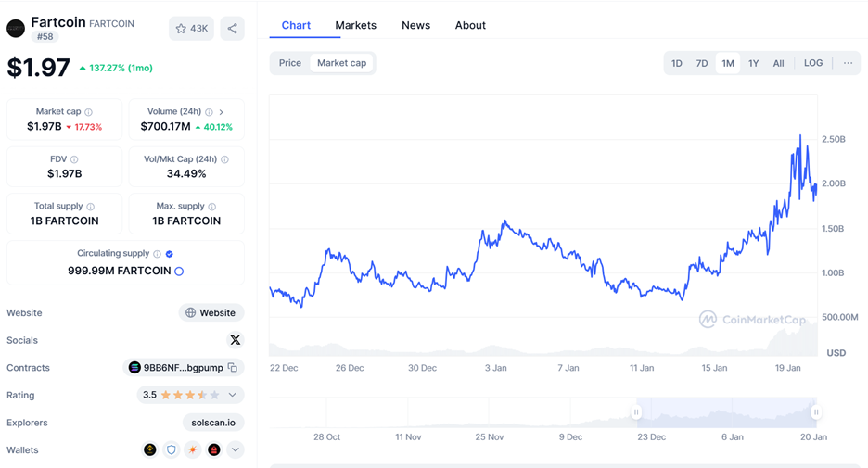Switch to the News tab
Screen dimensions: 868x468
click(x=415, y=25)
